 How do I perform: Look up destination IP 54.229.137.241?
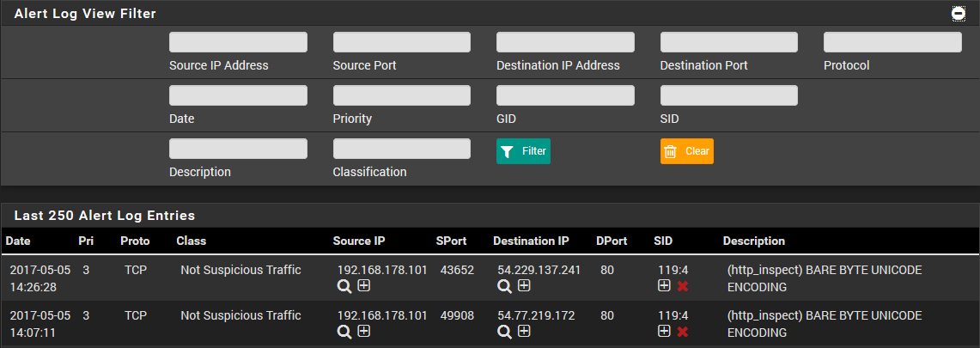(504, 286)
